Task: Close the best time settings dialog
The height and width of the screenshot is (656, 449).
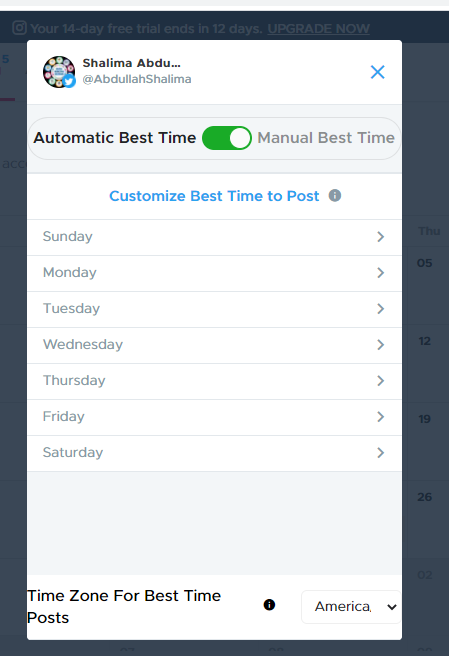Action: [x=377, y=72]
